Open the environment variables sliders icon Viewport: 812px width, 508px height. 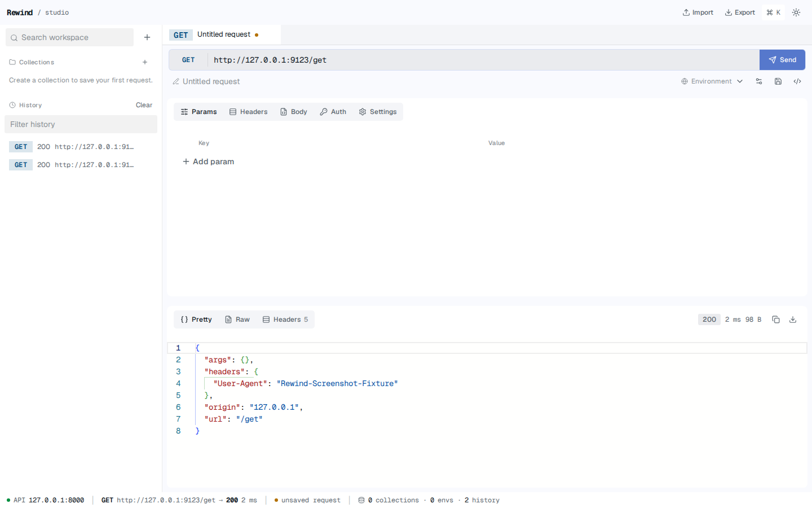[x=759, y=81]
